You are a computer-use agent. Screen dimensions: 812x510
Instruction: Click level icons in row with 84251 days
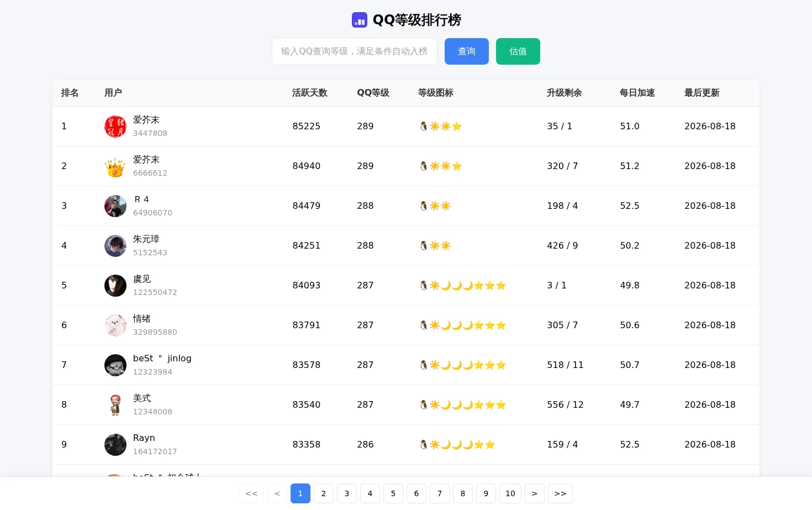coord(435,246)
